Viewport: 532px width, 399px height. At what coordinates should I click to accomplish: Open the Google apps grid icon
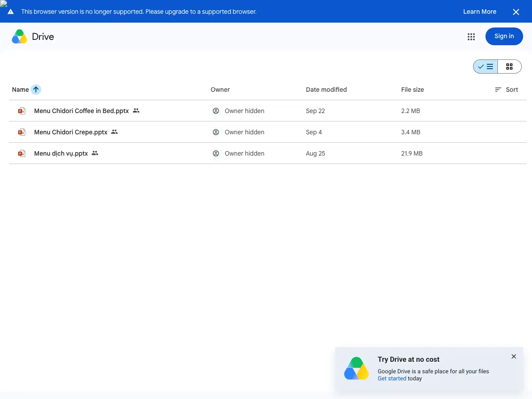[471, 37]
